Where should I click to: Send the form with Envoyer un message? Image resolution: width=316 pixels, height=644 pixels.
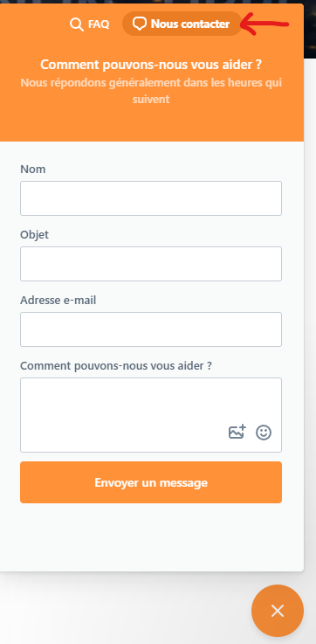click(x=151, y=482)
